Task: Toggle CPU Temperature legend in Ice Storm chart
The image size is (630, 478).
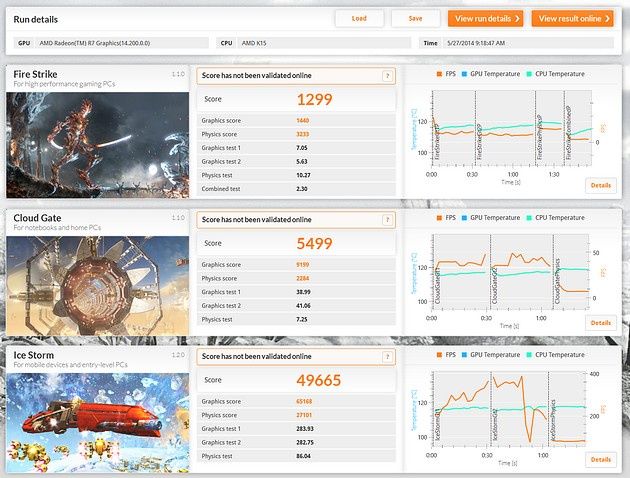Action: [556, 355]
